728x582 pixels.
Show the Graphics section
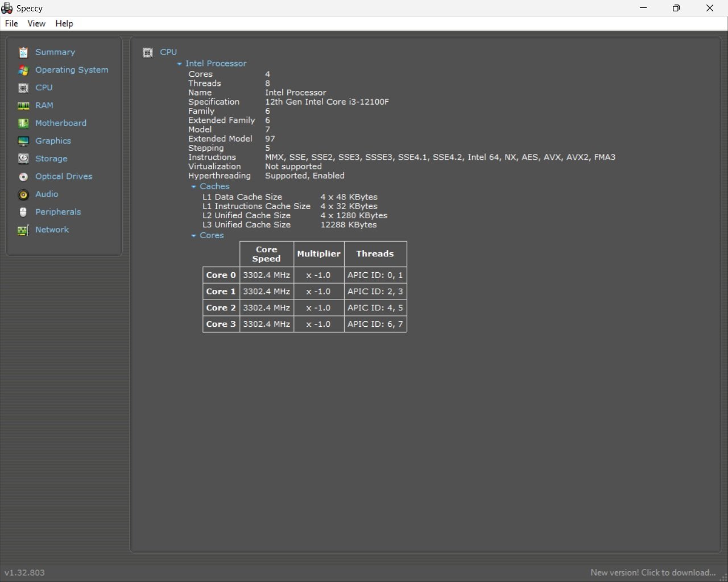coord(53,140)
